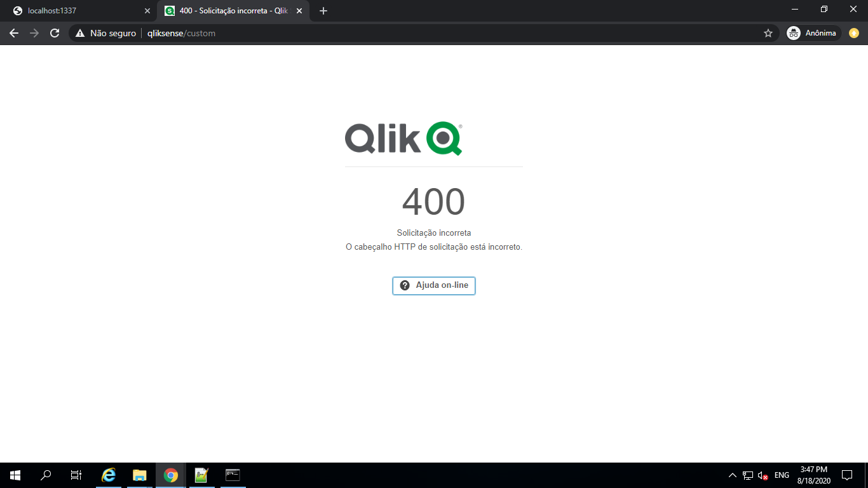Open File Explorer from the taskbar
This screenshot has width=868, height=488.
(x=140, y=475)
